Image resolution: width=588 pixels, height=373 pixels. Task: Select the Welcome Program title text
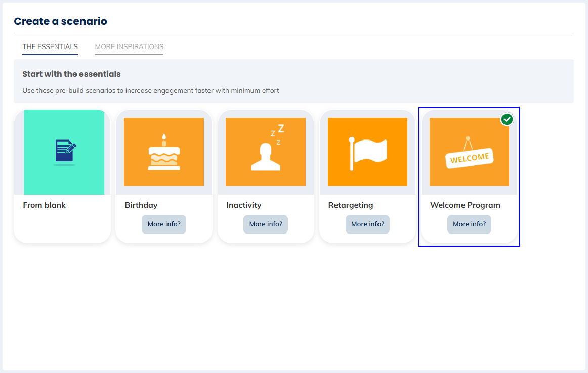point(465,205)
